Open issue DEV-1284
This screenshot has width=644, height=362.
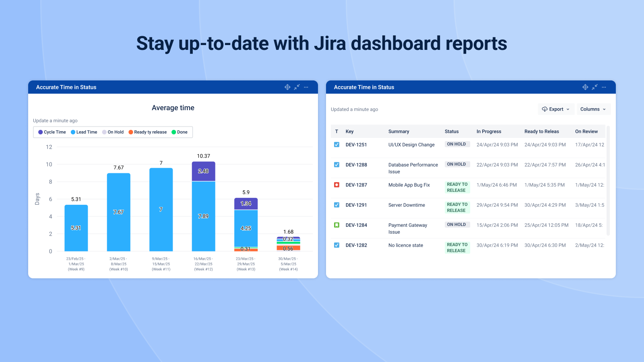pyautogui.click(x=356, y=225)
